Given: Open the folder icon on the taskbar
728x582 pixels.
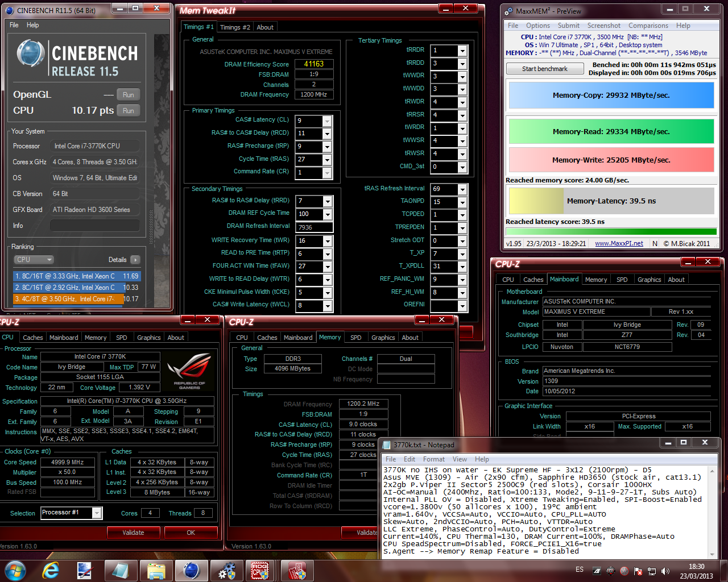Looking at the screenshot, I should [x=156, y=570].
